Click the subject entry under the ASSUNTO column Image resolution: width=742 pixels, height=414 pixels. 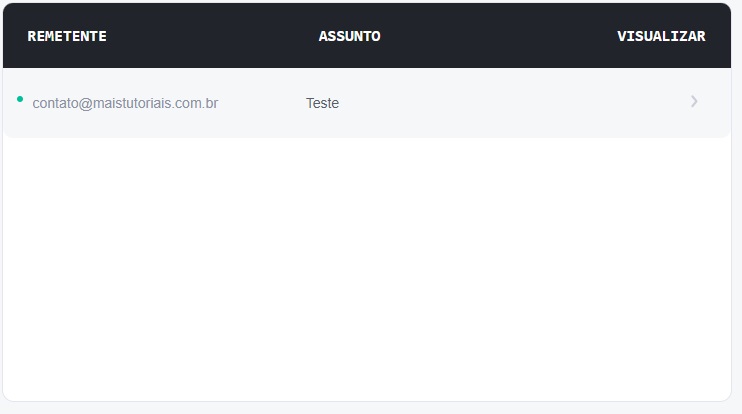pos(322,103)
